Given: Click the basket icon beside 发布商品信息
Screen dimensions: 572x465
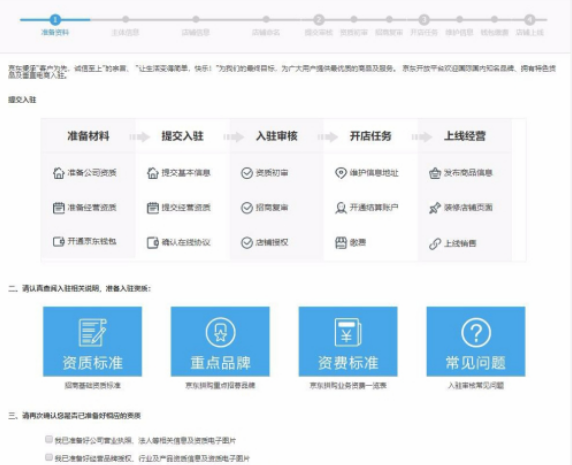Looking at the screenshot, I should click(435, 173).
